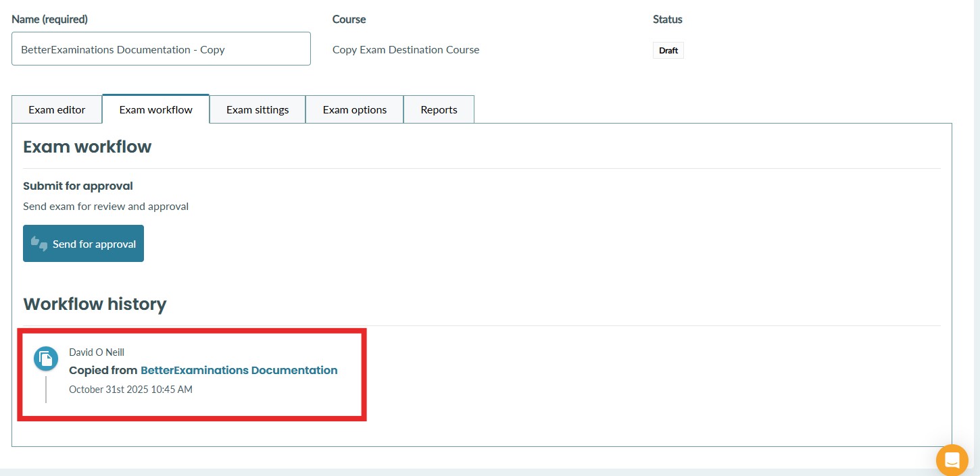Open the orange chat widget
This screenshot has width=980, height=476.
point(952,460)
